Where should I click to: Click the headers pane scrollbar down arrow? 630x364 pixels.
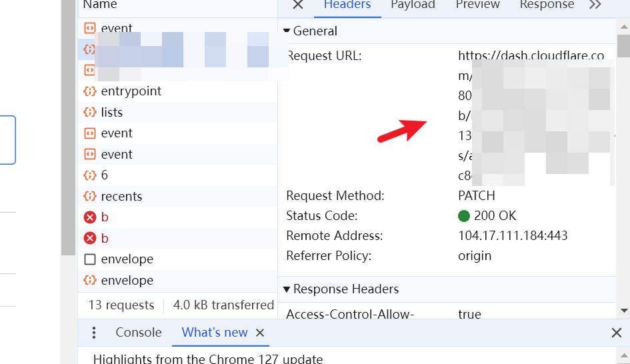(624, 311)
